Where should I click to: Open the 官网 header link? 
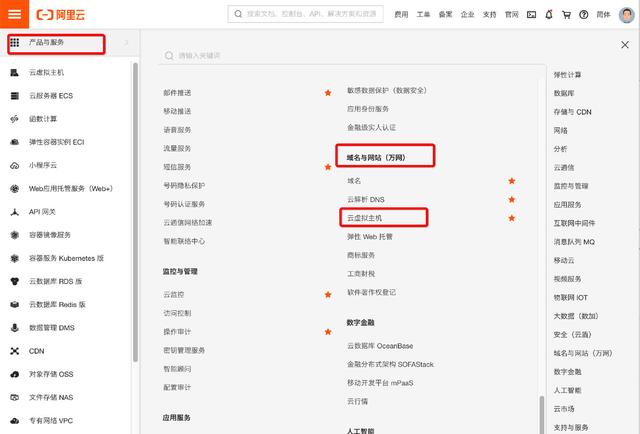coord(511,15)
